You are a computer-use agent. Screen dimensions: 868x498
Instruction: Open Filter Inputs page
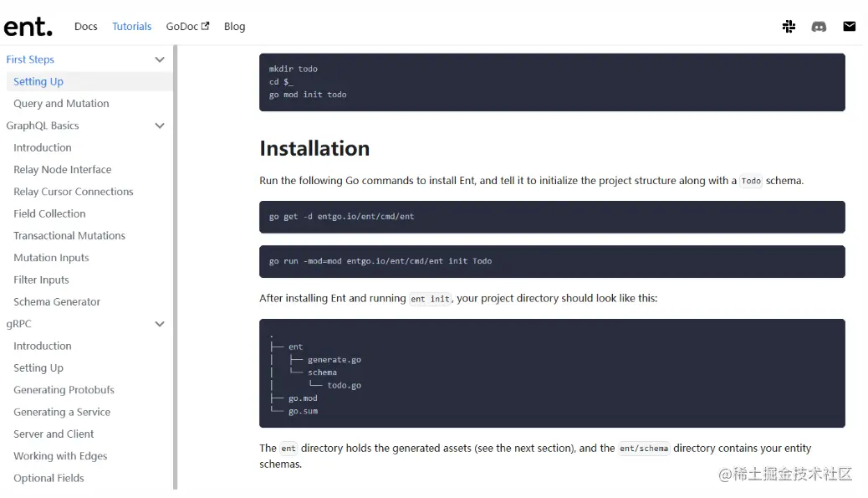42,280
